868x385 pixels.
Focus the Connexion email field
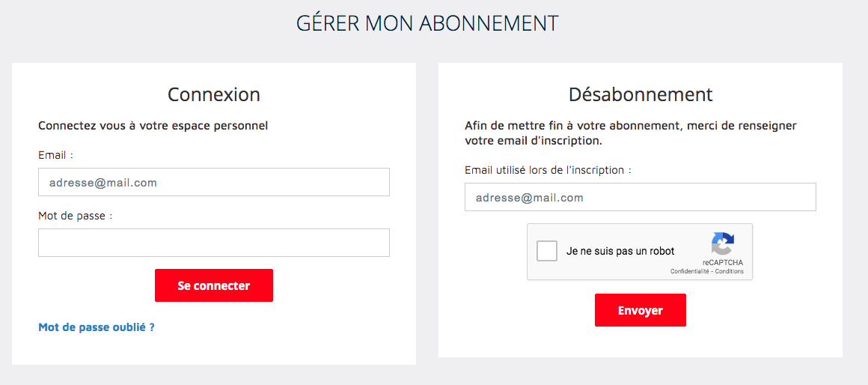(213, 182)
